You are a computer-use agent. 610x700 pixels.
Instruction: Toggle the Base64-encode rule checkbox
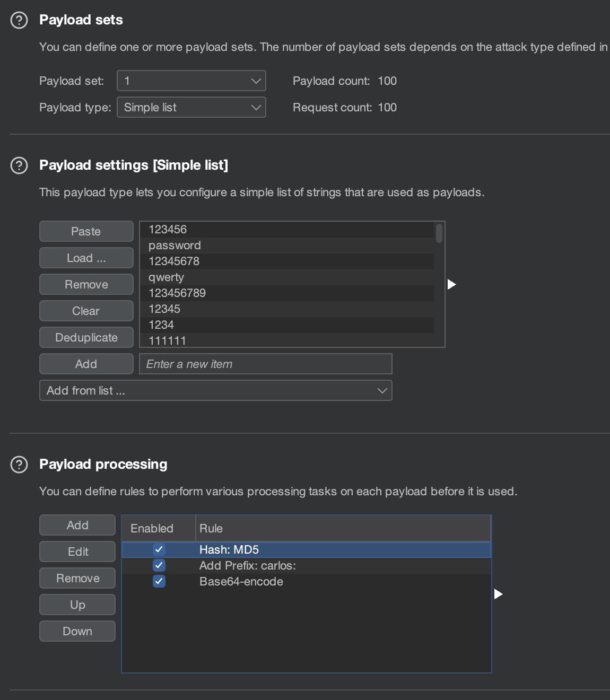point(159,581)
